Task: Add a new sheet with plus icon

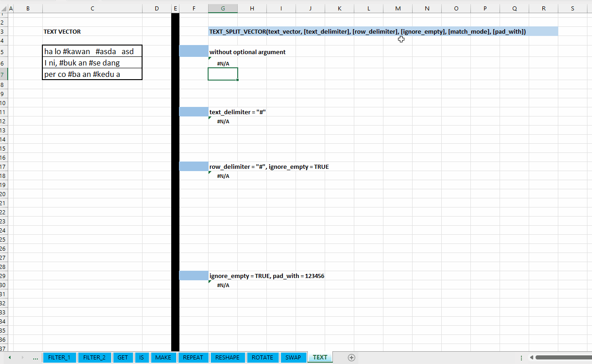Action: coord(351,358)
